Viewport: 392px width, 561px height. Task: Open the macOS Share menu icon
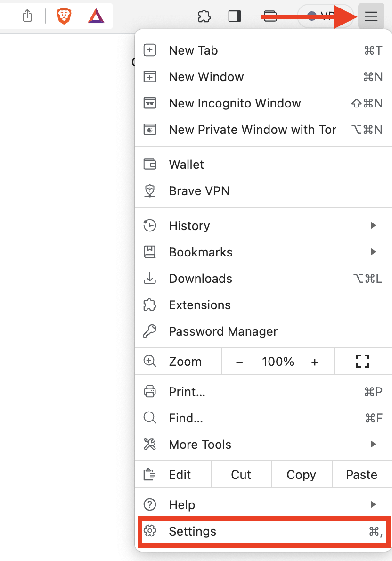(x=27, y=16)
